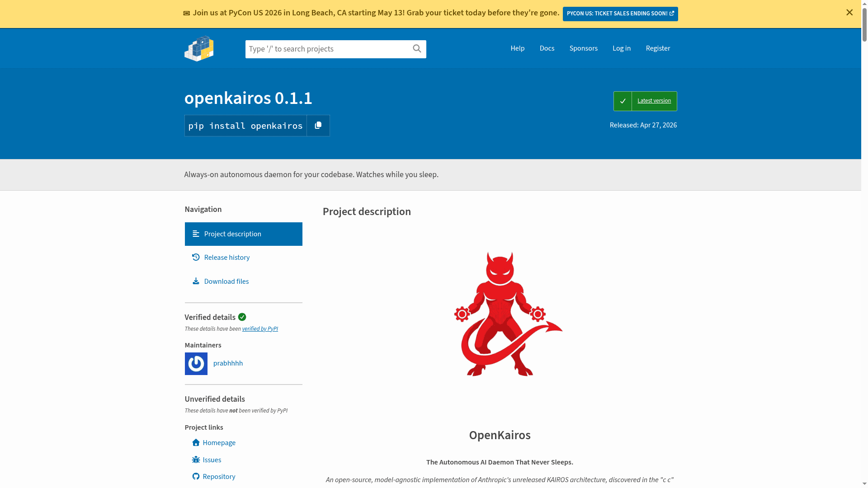
Task: Click the Always-on autonomous daemon summary text
Action: click(311, 174)
